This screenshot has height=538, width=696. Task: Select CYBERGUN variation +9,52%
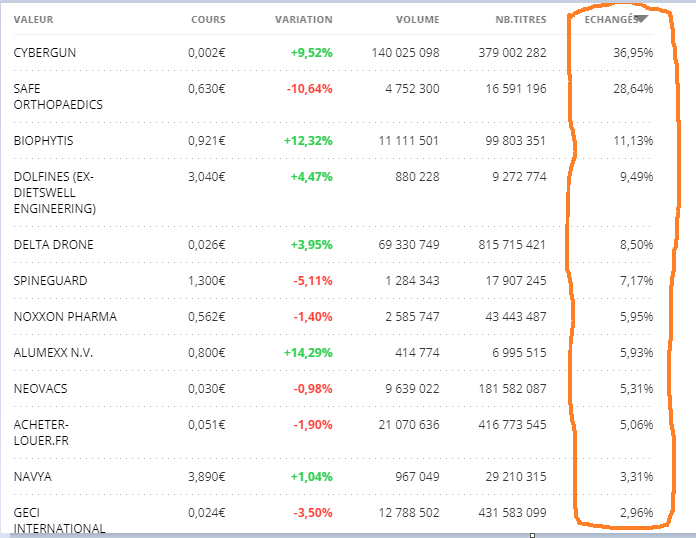pyautogui.click(x=312, y=53)
